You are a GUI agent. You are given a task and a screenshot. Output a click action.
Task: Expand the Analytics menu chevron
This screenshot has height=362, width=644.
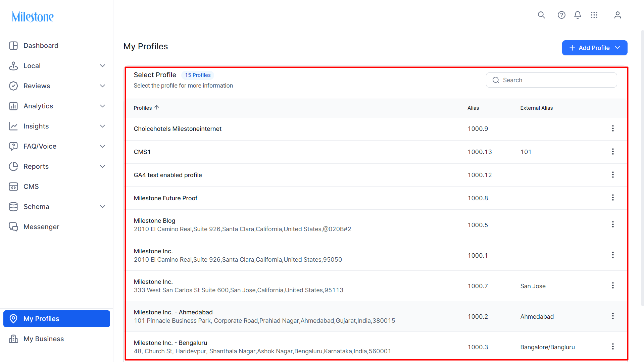coord(103,106)
